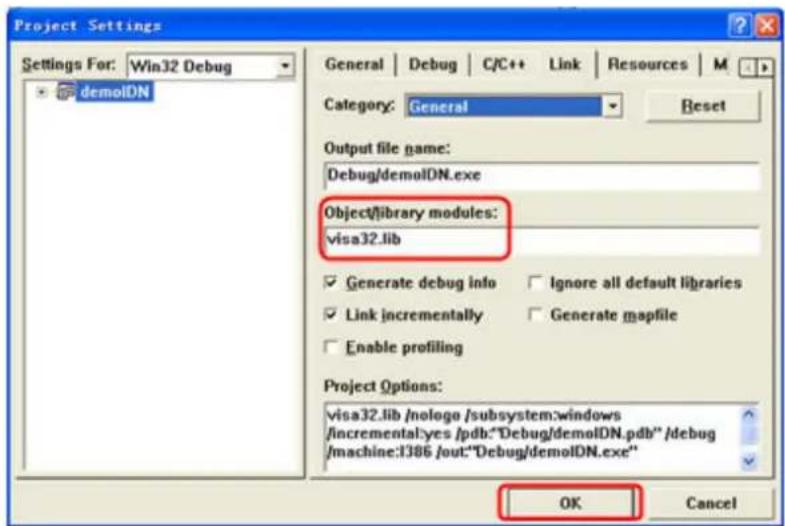This screenshot has height=526, width=785.
Task: Confirm settings with OK button
Action: pyautogui.click(x=570, y=502)
